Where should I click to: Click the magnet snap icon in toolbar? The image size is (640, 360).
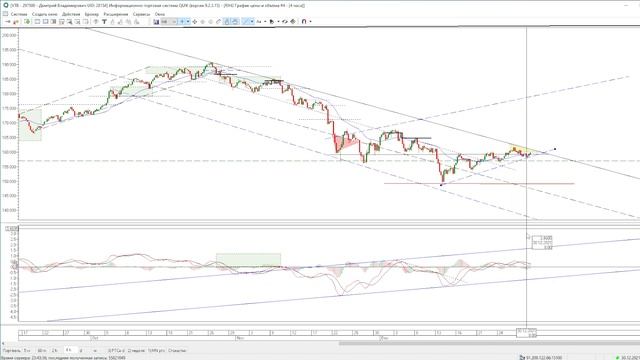point(304,21)
